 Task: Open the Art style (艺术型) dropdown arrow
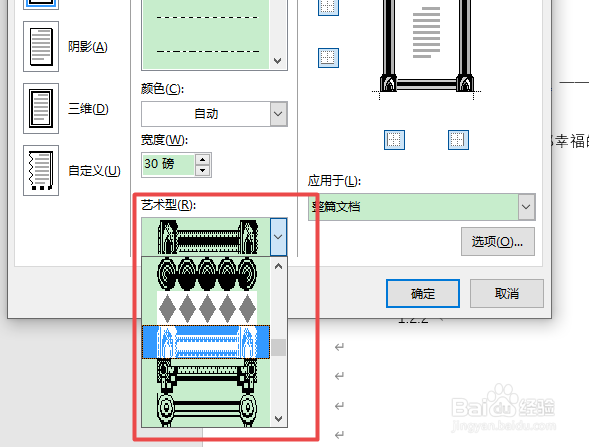pos(278,237)
